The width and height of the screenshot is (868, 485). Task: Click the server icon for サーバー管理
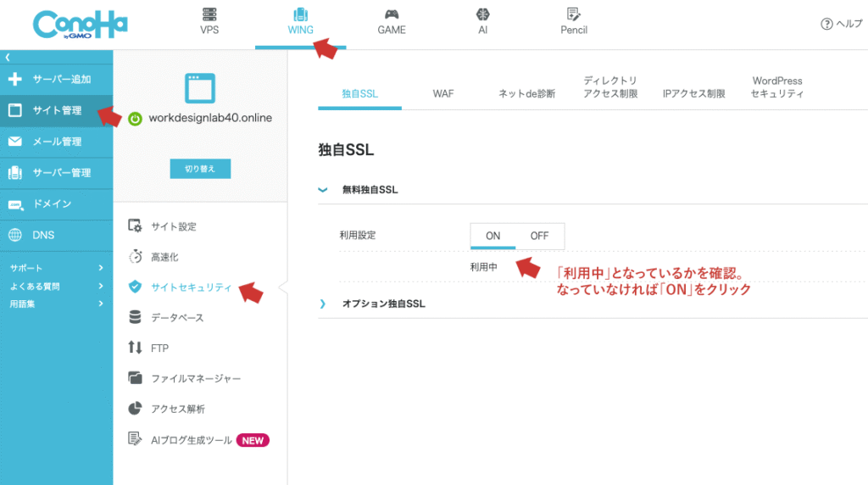coord(15,173)
